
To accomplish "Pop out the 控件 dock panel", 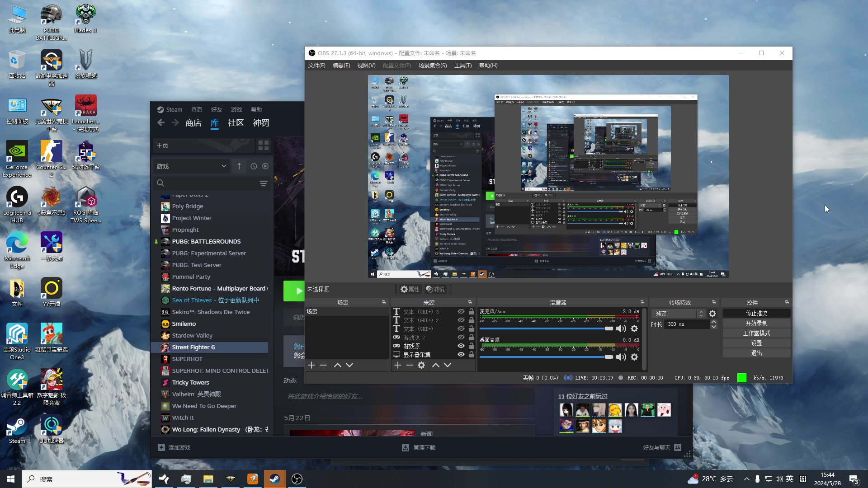I will click(x=787, y=302).
